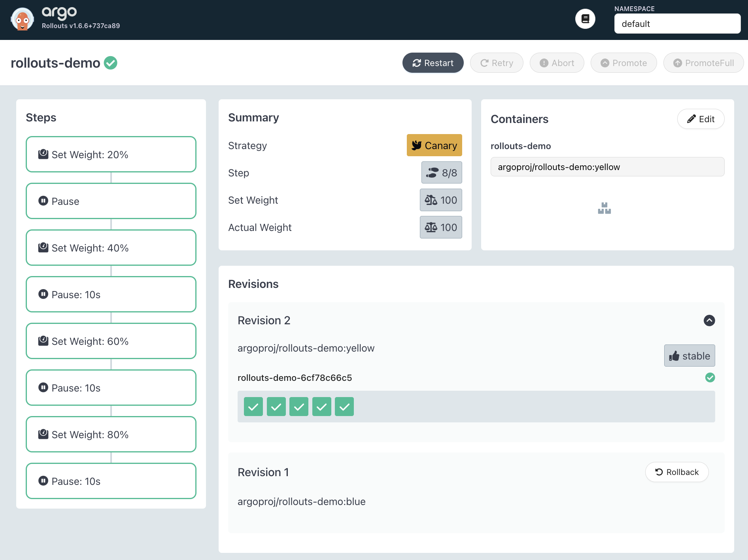Click the balance scale icon on the Actual Weight badge
This screenshot has width=748, height=560.
pyautogui.click(x=431, y=227)
